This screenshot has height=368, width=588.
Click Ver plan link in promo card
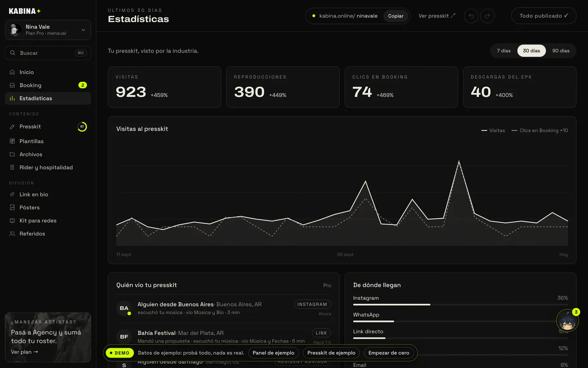point(25,352)
